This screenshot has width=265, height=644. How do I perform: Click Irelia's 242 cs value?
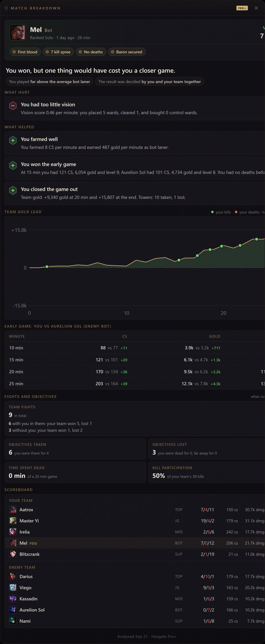(x=232, y=532)
